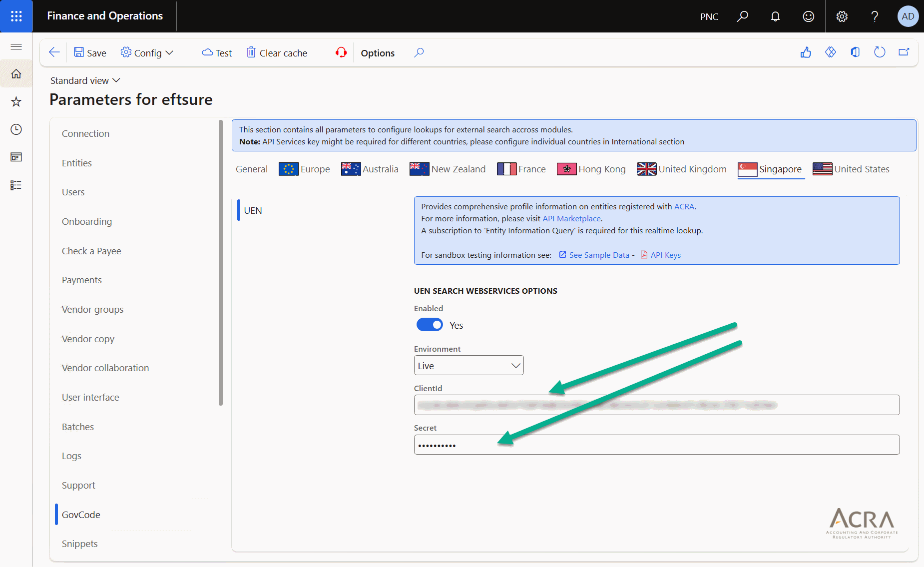Screen dimensions: 924x567
Task: Open the See Sample Data link
Action: pyautogui.click(x=594, y=255)
